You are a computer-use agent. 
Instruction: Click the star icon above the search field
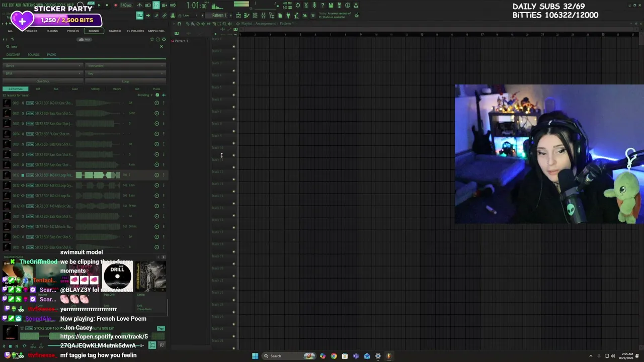point(152,39)
